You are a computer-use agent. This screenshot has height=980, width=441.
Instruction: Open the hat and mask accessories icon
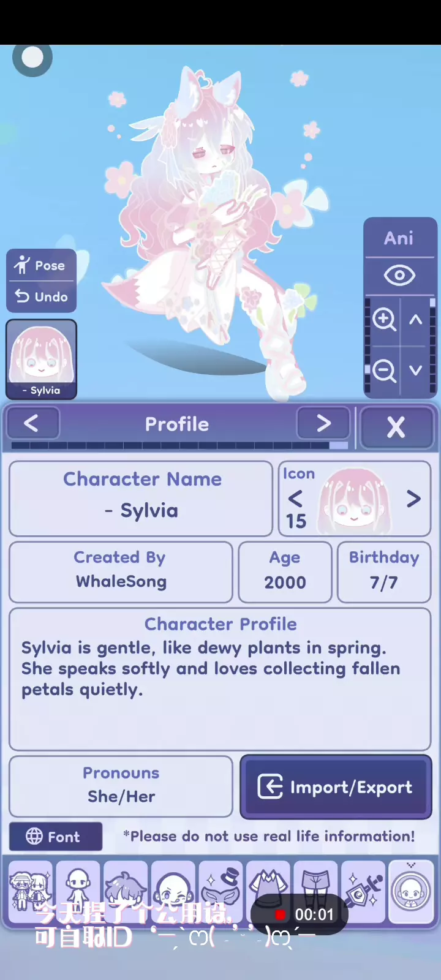[x=221, y=891]
